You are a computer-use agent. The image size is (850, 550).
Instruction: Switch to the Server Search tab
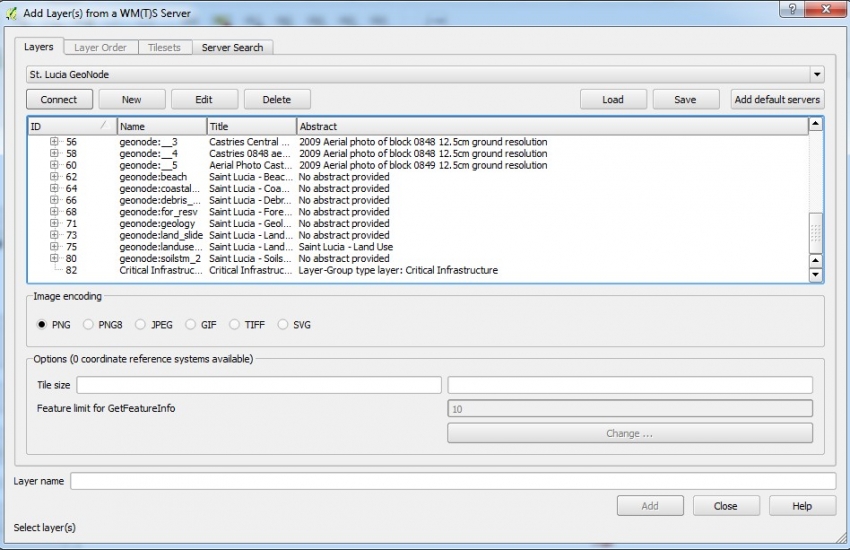pos(232,47)
